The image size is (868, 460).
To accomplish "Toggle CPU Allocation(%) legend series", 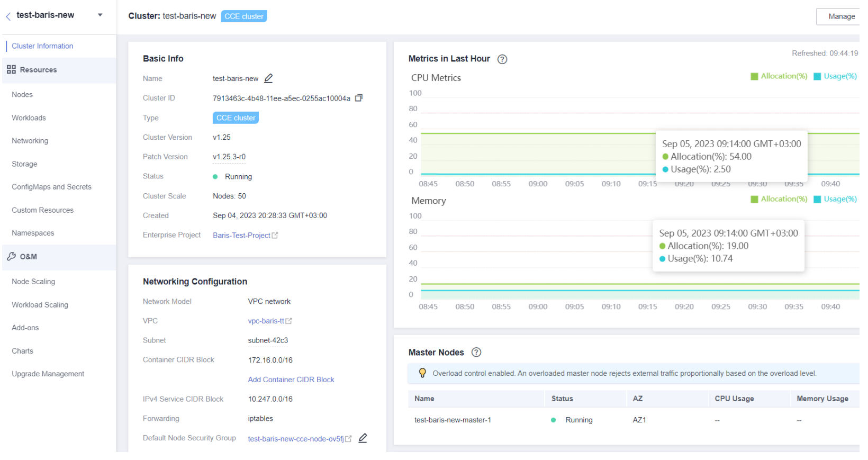I will coord(779,76).
